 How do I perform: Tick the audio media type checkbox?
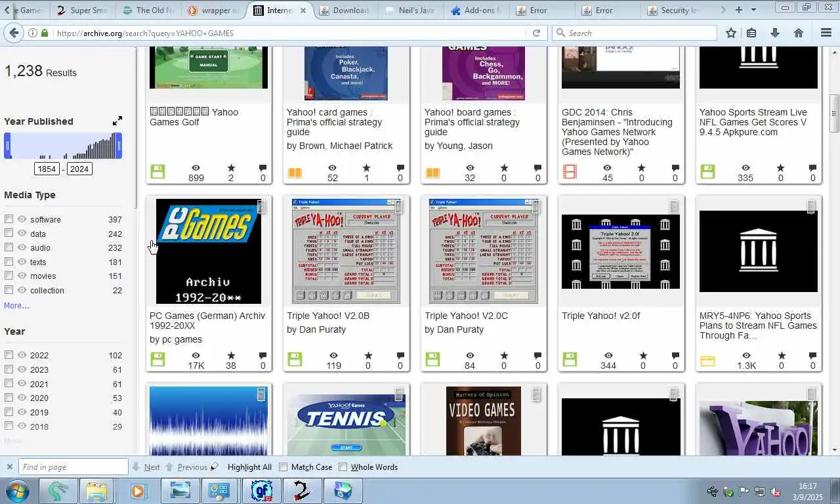coord(9,247)
